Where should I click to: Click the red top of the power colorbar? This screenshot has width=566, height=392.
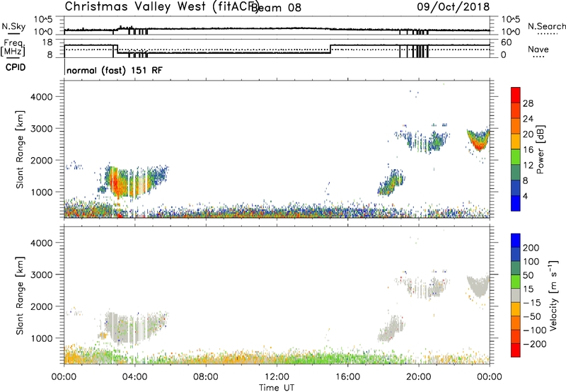point(516,95)
